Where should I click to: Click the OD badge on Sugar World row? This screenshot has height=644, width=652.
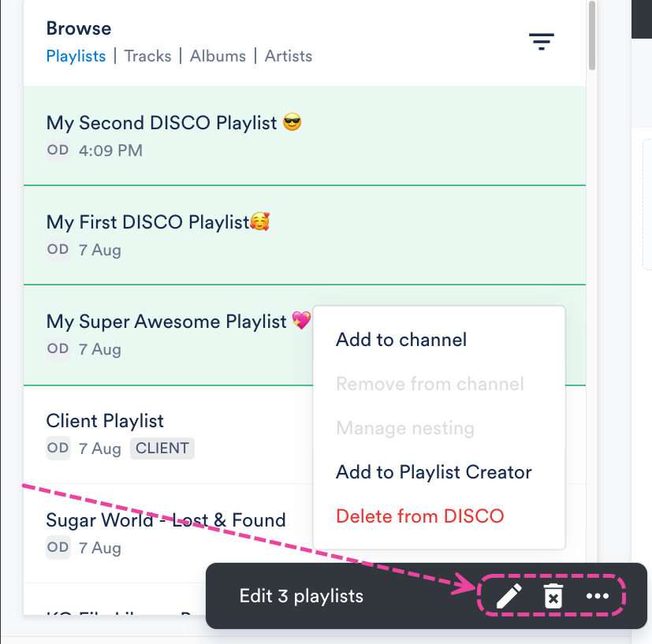(58, 548)
